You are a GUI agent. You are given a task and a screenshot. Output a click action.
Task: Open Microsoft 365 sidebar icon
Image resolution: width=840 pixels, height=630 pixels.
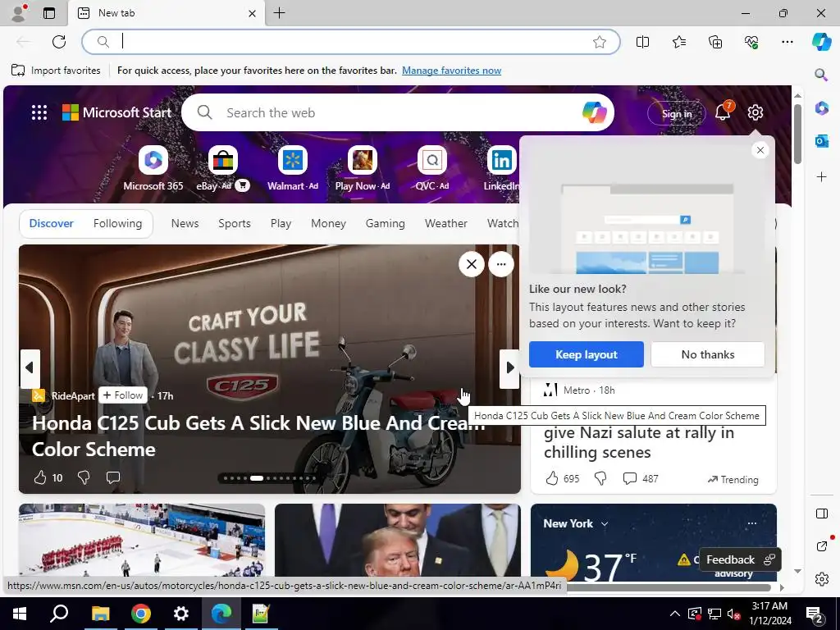821,107
